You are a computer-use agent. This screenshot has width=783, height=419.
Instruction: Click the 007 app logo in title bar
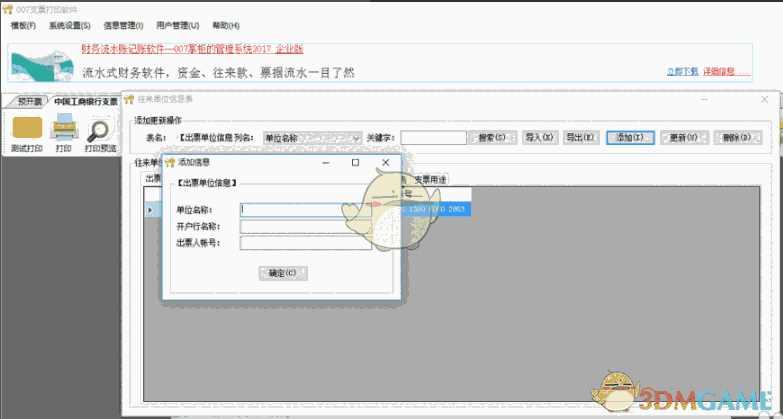tap(8, 8)
